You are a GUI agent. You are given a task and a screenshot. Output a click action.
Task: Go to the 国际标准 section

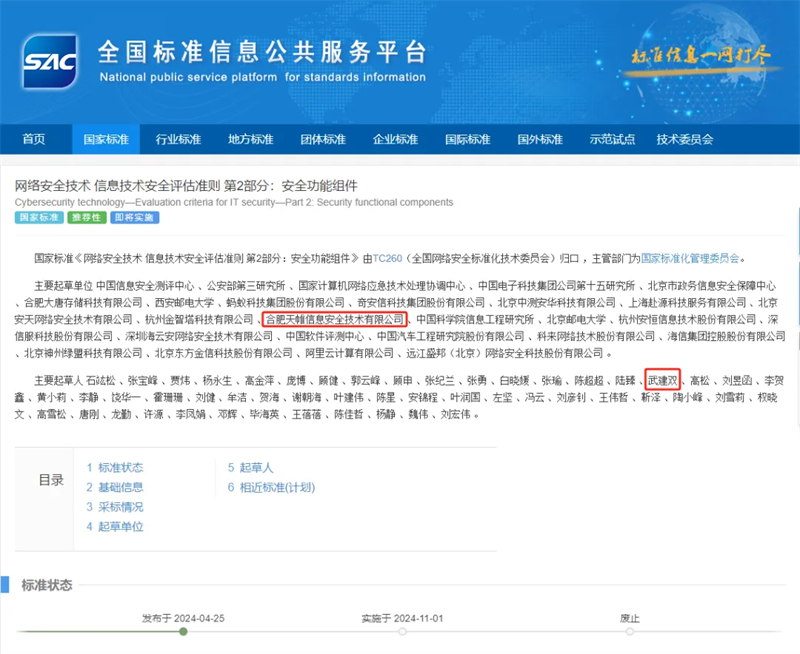point(467,140)
